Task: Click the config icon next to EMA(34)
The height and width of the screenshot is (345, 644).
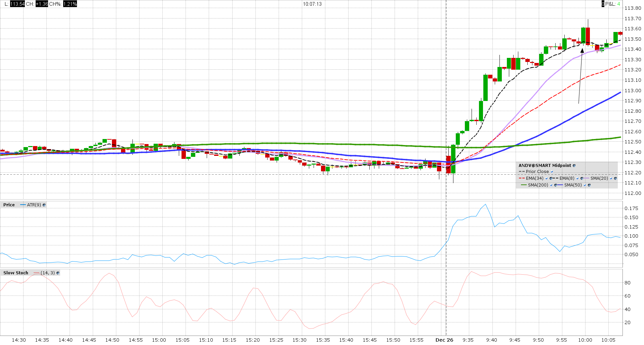Action: (551, 178)
